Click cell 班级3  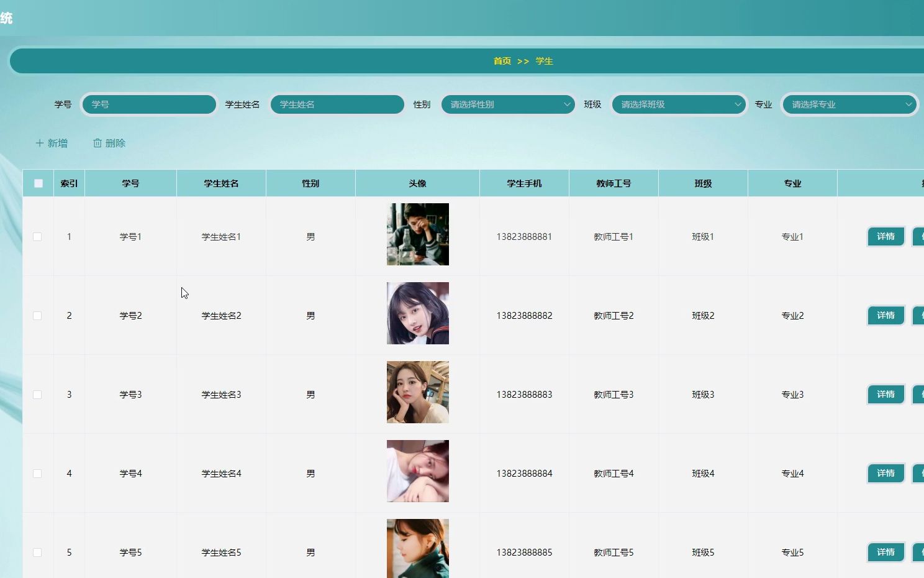click(703, 395)
